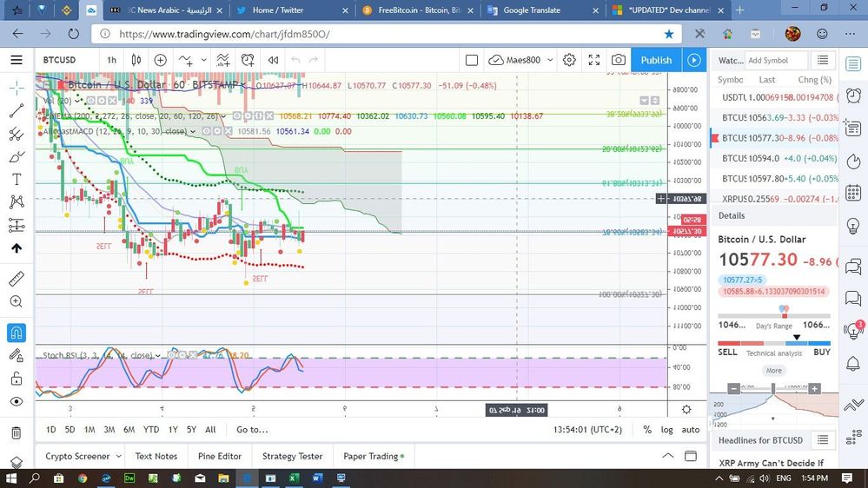This screenshot has height=488, width=868.
Task: Change the 1h timeframe interval
Action: click(x=112, y=60)
